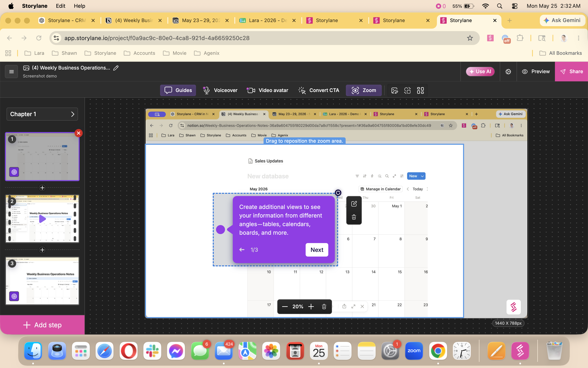This screenshot has height=368, width=588.
Task: Click the tooltip back arrow
Action: pyautogui.click(x=242, y=250)
